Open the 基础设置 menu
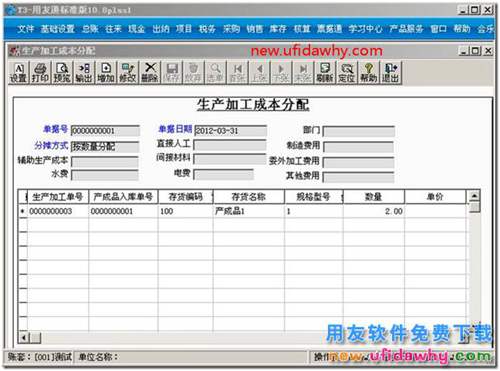 click(57, 29)
